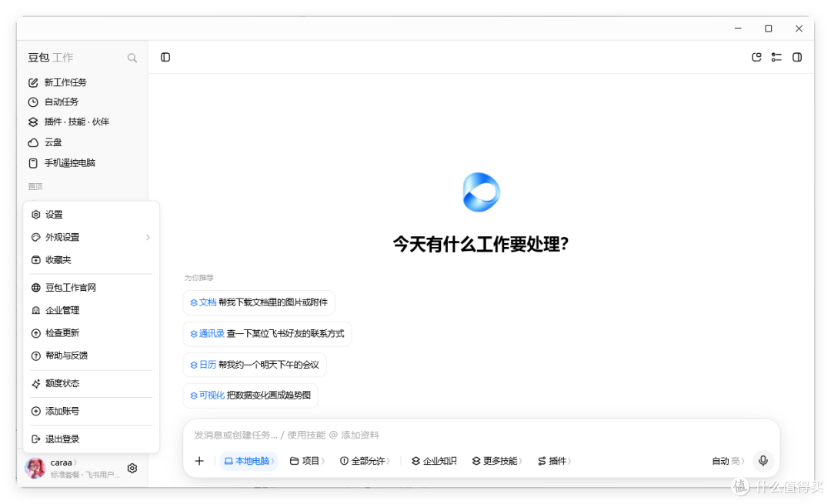This screenshot has height=504, width=831.
Task: View 额度状态 entry
Action: 91,384
